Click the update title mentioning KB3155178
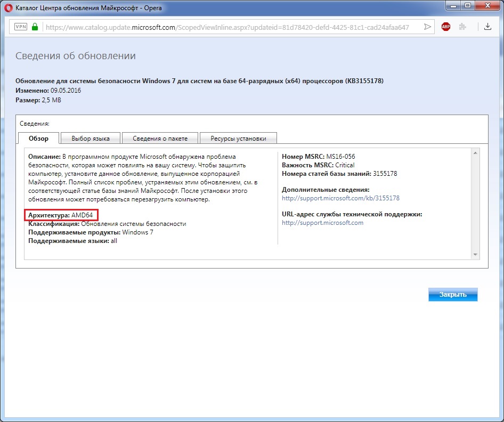504x422 pixels. tap(199, 81)
